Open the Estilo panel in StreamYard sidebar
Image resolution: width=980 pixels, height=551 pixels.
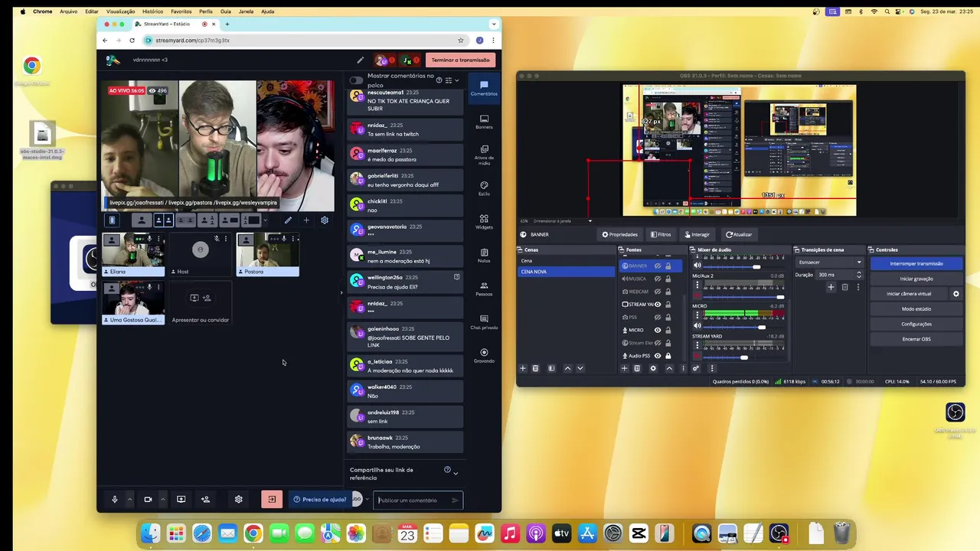pyautogui.click(x=484, y=188)
